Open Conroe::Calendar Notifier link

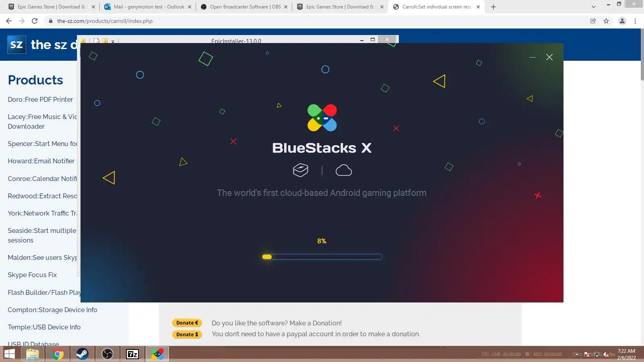coord(42,179)
